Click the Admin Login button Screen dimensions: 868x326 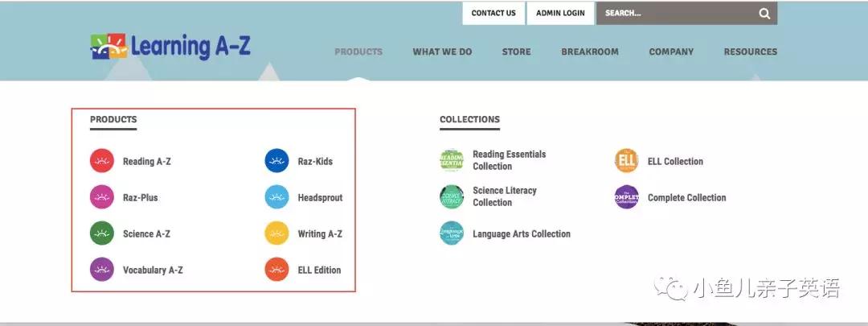560,14
